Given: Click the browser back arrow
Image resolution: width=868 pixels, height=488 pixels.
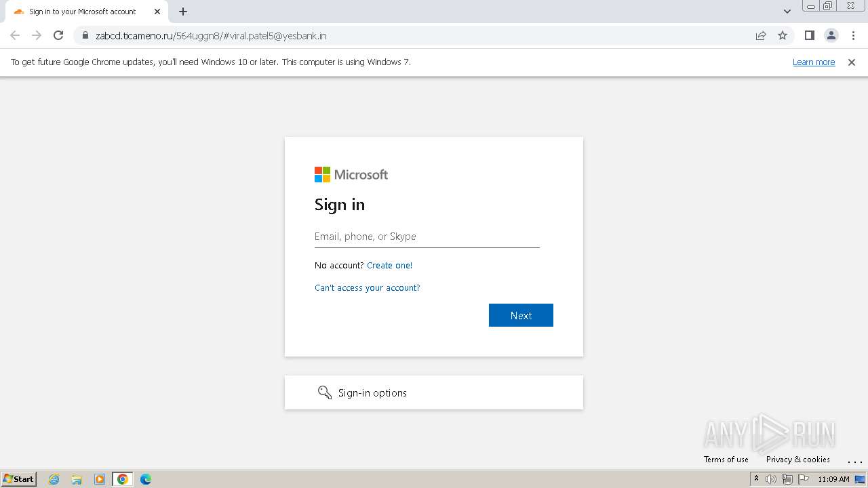Looking at the screenshot, I should coord(15,35).
